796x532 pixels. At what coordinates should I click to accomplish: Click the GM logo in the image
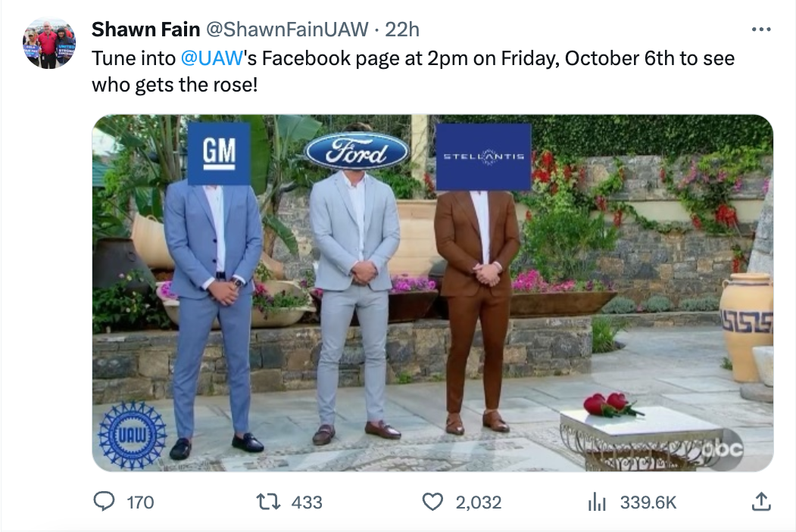[219, 154]
